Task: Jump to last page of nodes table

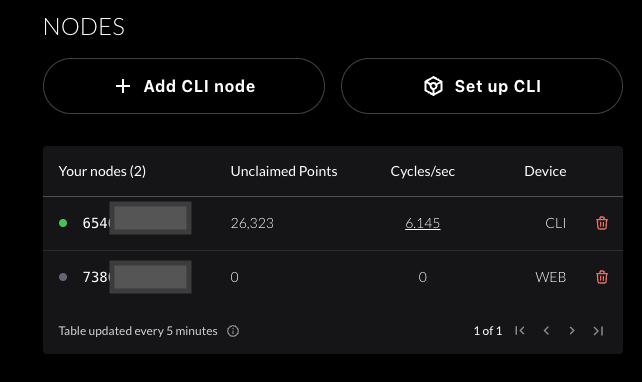Action: [598, 330]
